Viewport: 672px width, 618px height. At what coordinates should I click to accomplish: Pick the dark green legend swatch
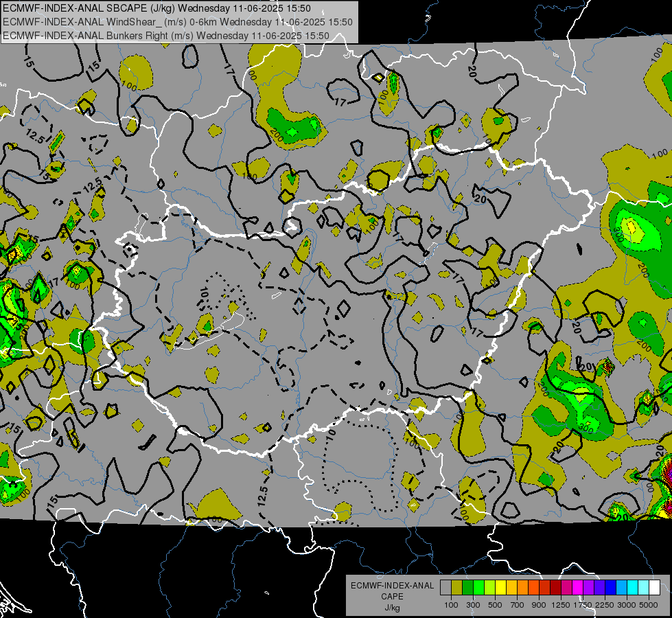(467, 587)
